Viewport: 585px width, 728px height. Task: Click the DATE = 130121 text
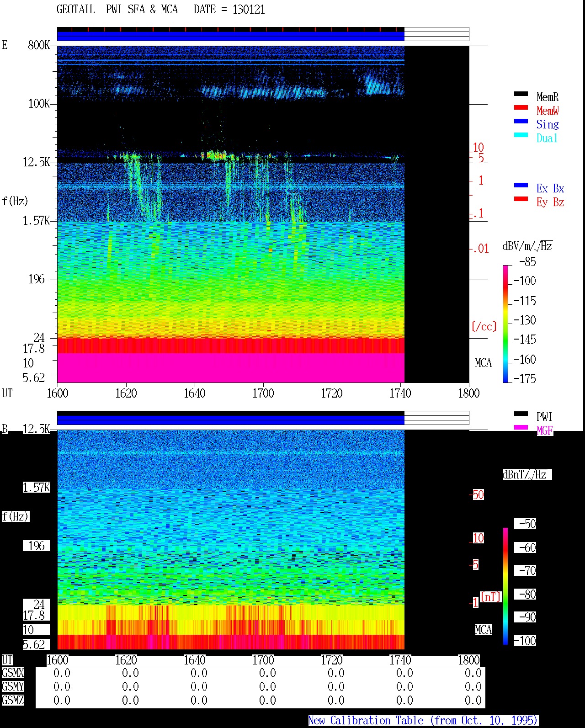[x=229, y=10]
